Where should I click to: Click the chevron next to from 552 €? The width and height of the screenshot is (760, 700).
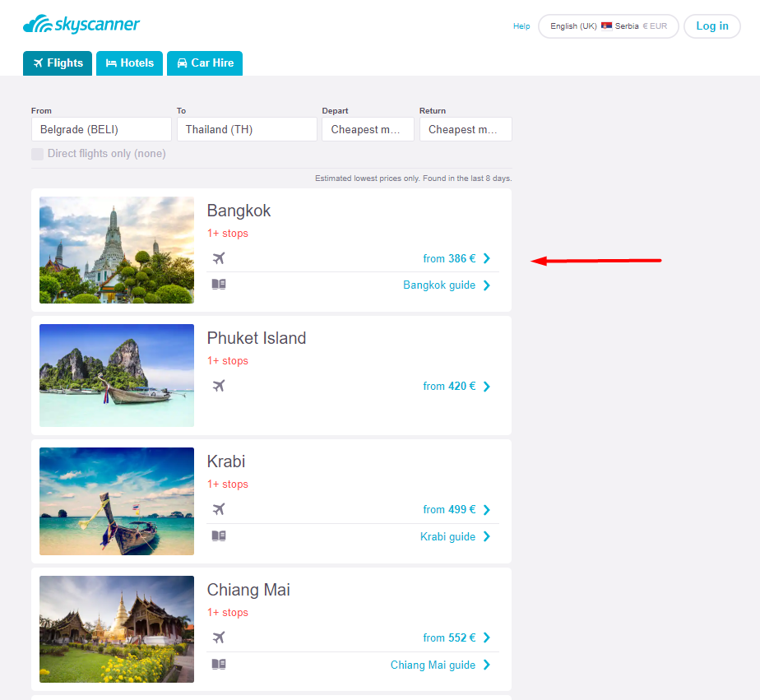coord(487,638)
